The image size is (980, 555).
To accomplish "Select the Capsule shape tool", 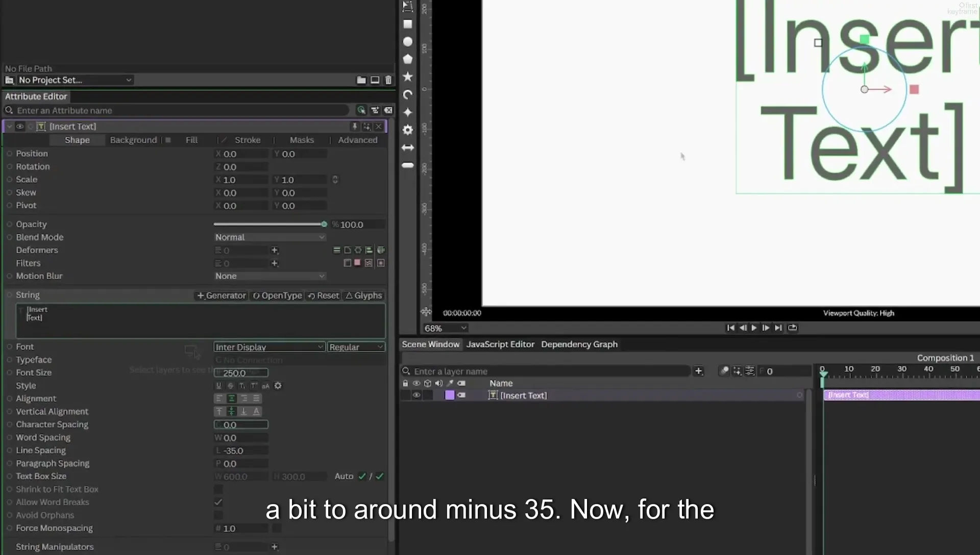I will pos(407,165).
